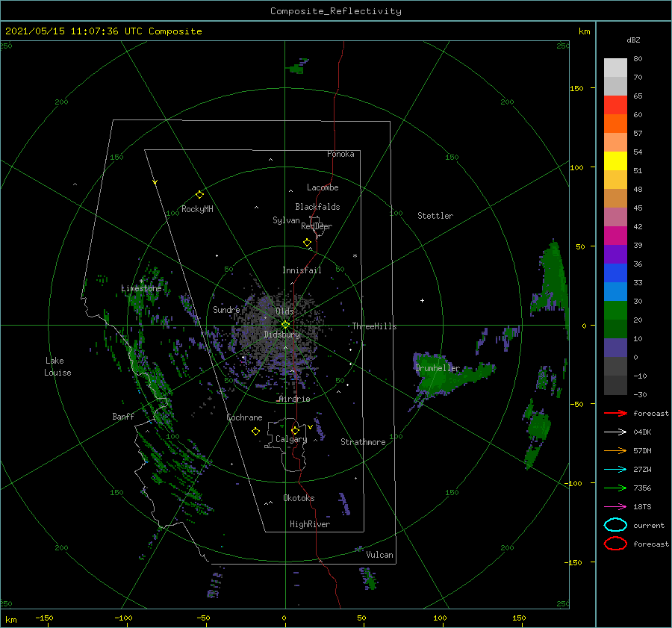The height and width of the screenshot is (628, 672).
Task: Click the purple swatch above 36 dBZ
Action: [x=615, y=254]
